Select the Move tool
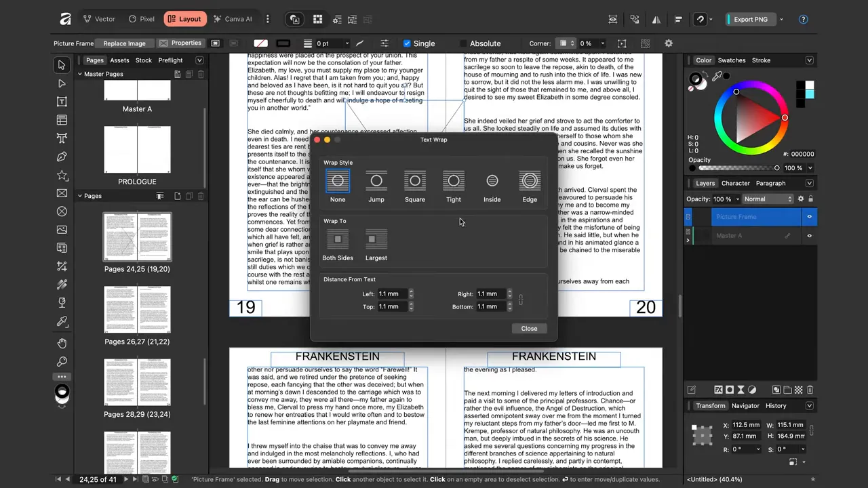 pos(62,64)
